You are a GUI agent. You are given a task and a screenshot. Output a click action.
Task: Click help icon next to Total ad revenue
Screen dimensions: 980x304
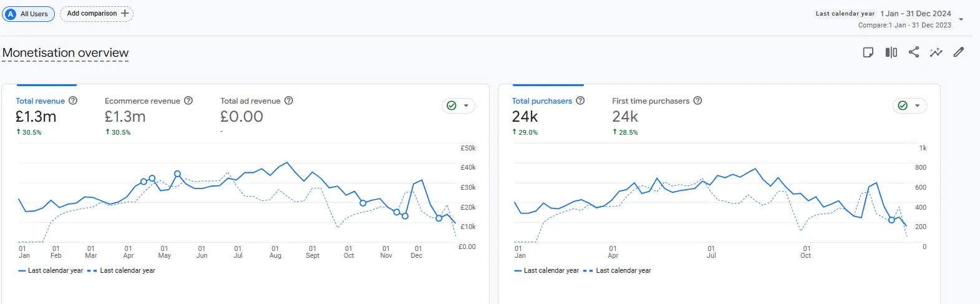tap(289, 101)
